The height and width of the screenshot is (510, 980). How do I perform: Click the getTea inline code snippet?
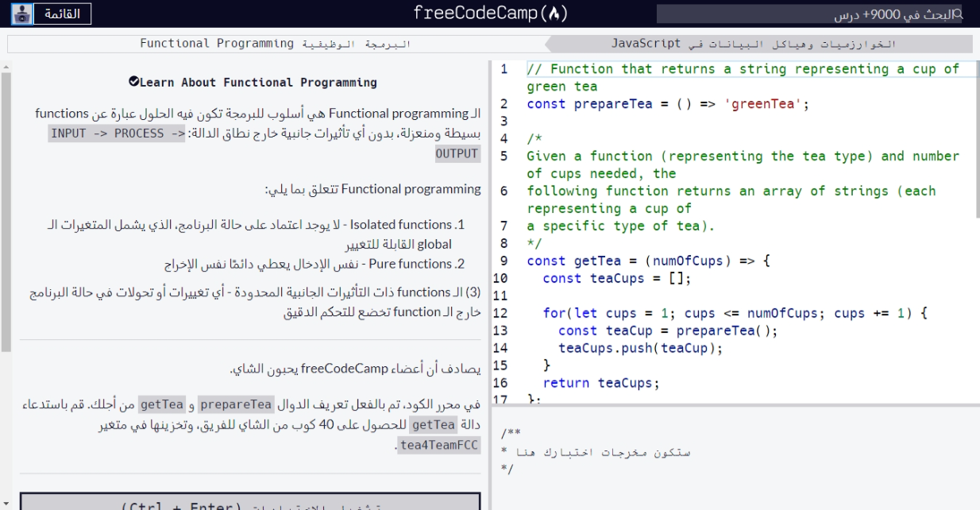point(161,404)
